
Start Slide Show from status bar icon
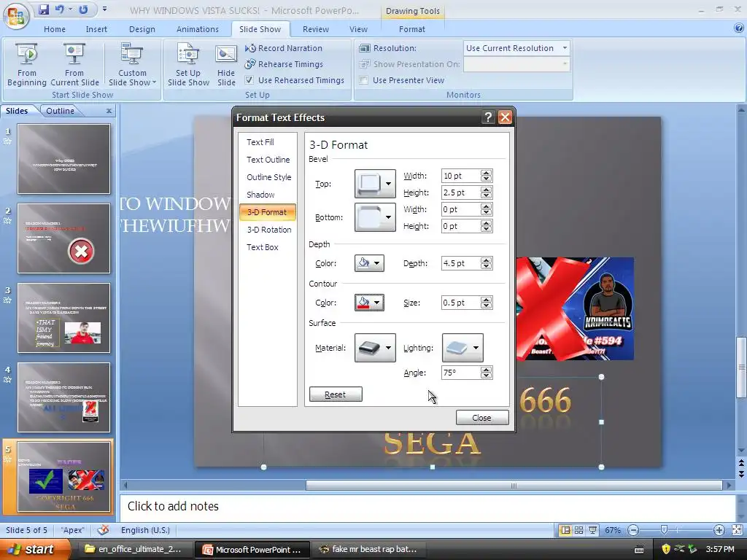point(592,530)
